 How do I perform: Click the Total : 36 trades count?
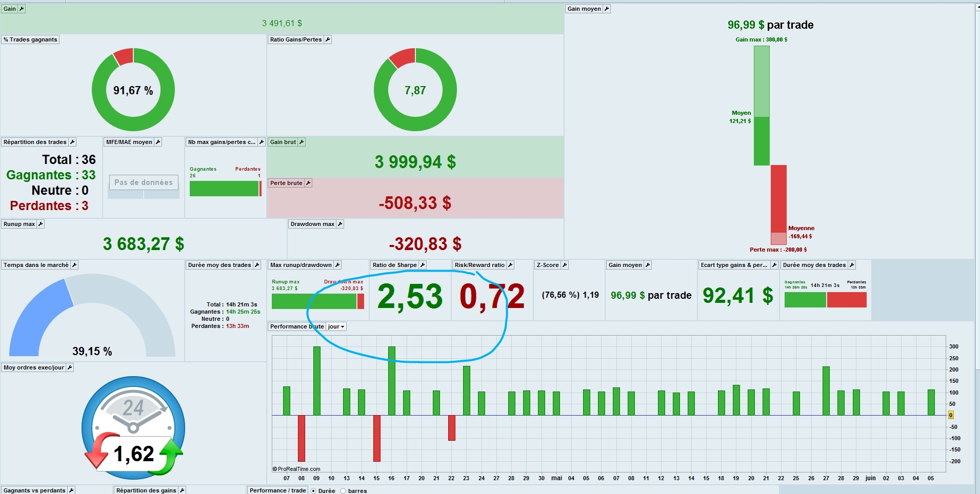69,159
